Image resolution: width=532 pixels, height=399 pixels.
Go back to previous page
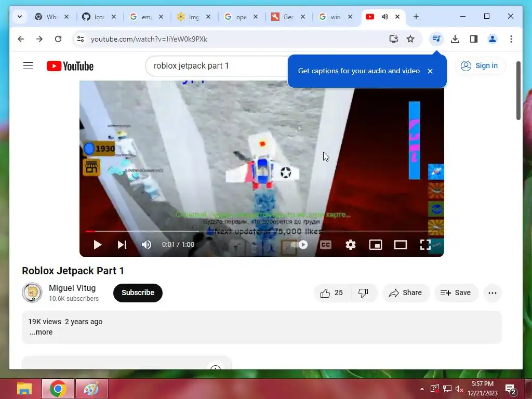pyautogui.click(x=21, y=39)
